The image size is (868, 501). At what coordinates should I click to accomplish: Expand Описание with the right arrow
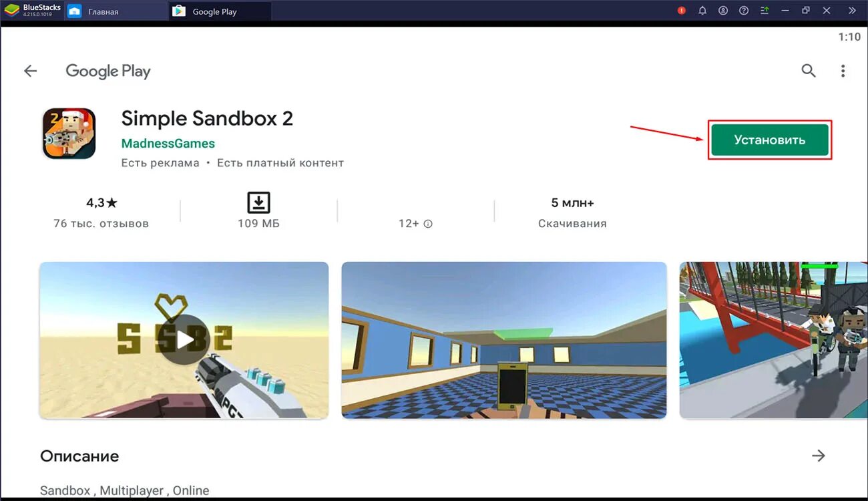819,456
